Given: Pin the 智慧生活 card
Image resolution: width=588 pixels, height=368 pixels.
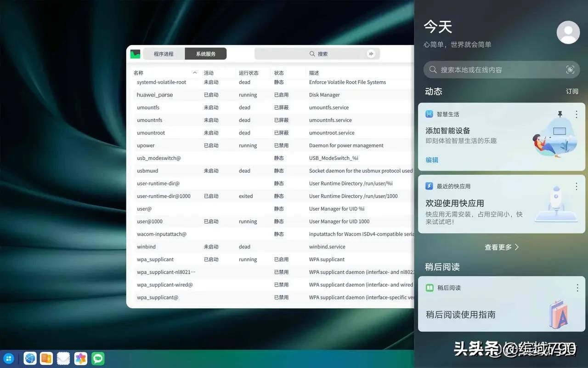Looking at the screenshot, I should pos(560,114).
